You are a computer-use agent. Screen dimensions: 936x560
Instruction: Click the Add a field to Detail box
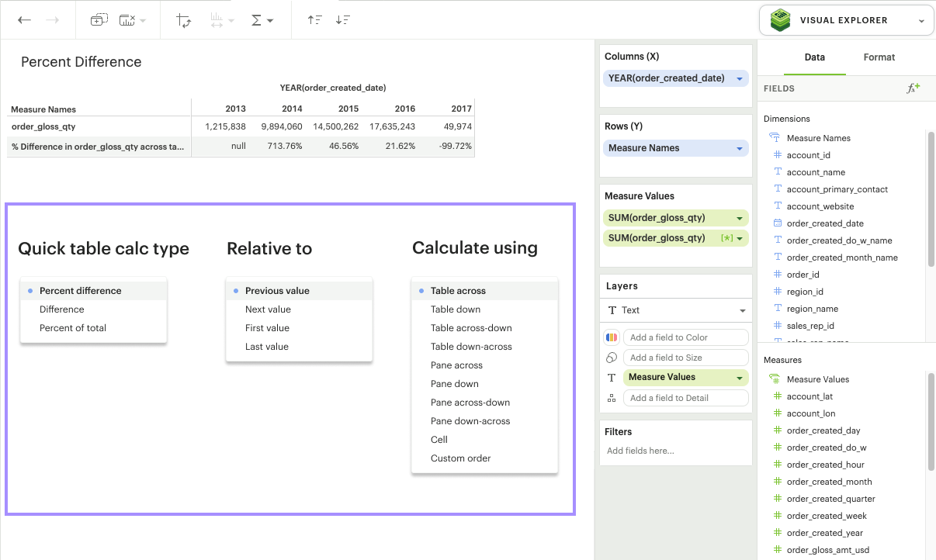[685, 398]
